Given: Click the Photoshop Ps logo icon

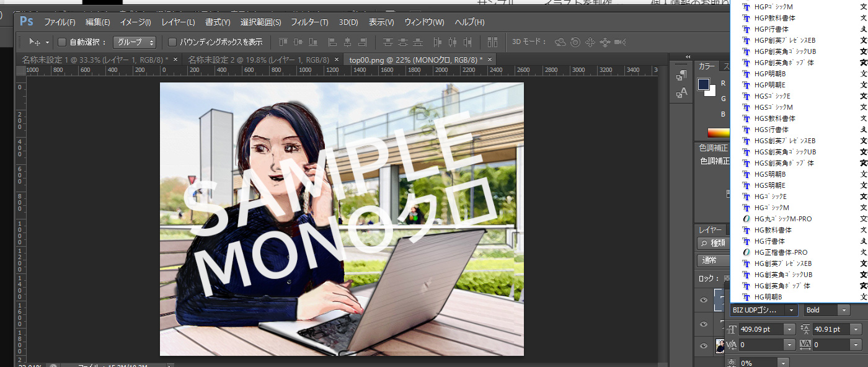Looking at the screenshot, I should [26, 22].
